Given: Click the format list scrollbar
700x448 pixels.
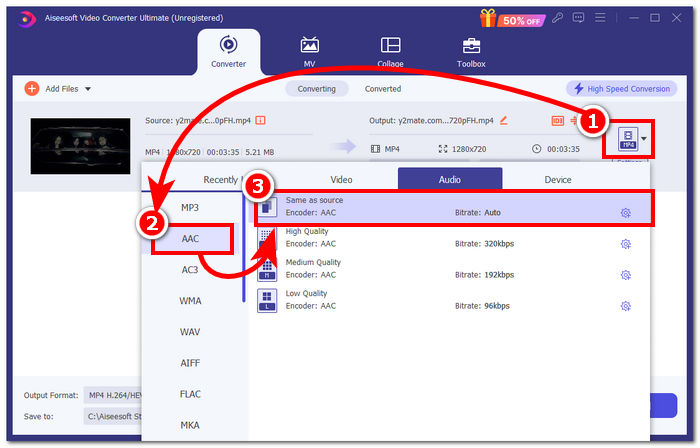Looking at the screenshot, I should tap(244, 248).
